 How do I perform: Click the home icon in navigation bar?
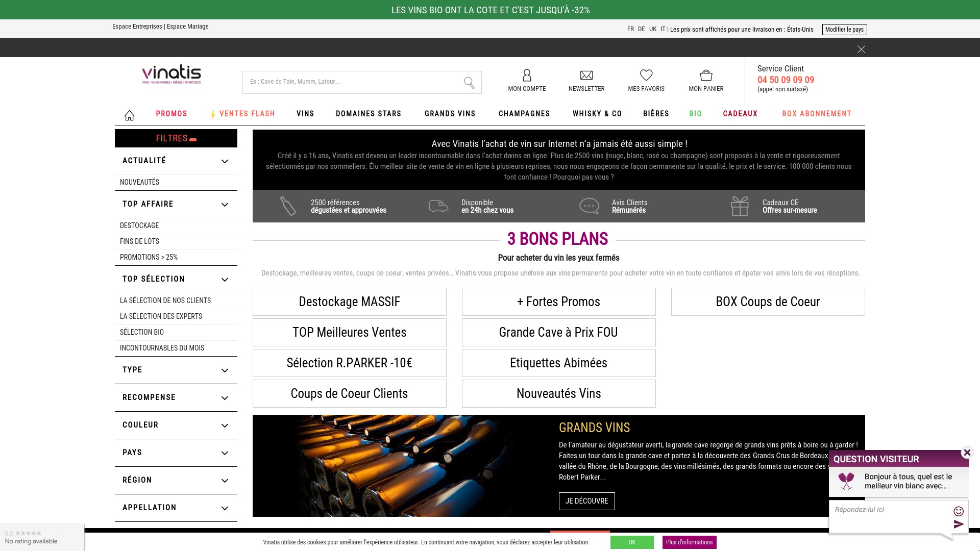[x=130, y=115]
